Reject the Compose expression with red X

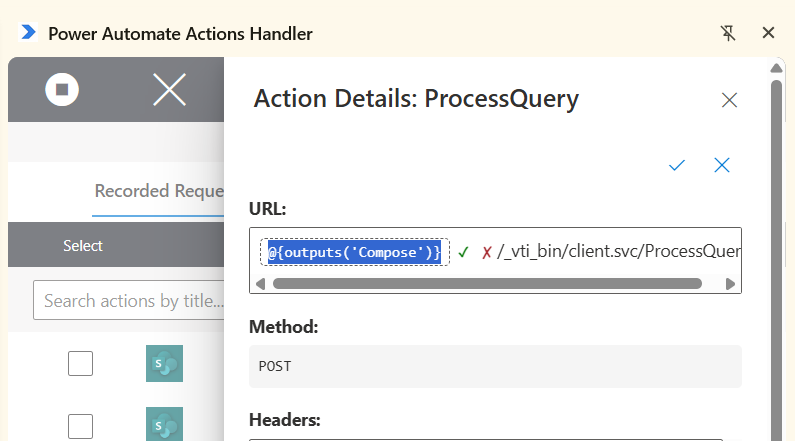pyautogui.click(x=486, y=252)
